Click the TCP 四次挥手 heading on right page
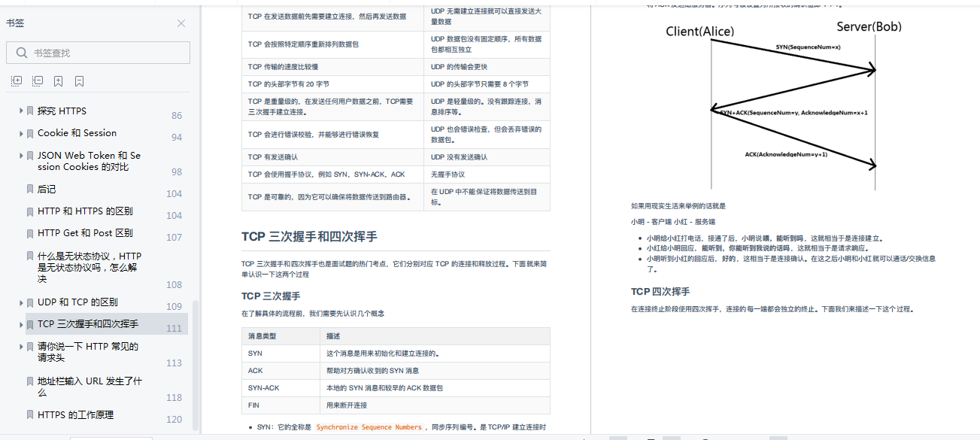This screenshot has height=440, width=980. click(x=660, y=291)
